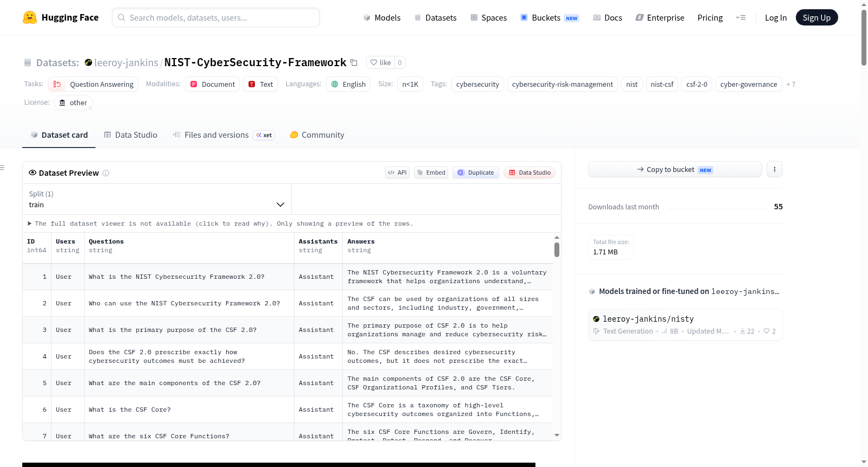Click answer 'The primary purpose of CSF 2.0'

(447, 330)
